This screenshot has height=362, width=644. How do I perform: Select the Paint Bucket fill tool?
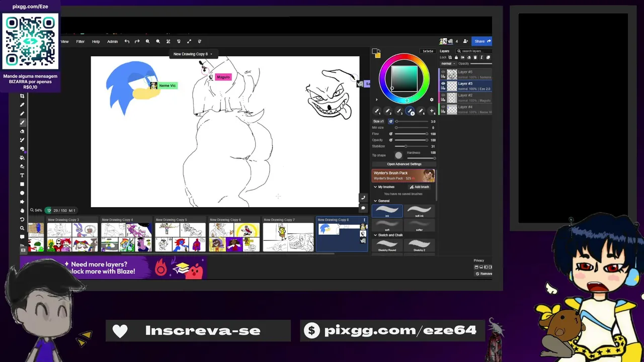(22, 157)
